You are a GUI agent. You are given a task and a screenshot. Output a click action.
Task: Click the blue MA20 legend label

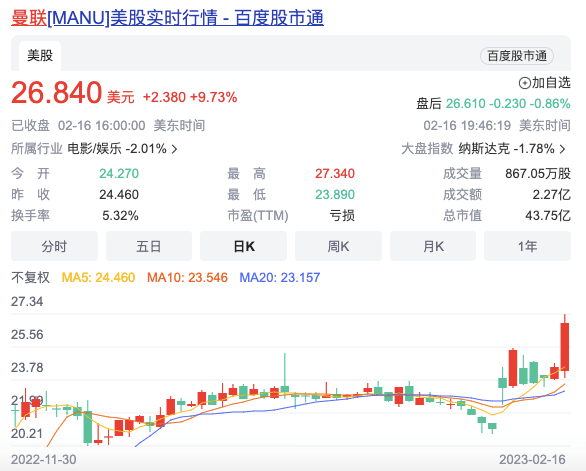click(280, 277)
